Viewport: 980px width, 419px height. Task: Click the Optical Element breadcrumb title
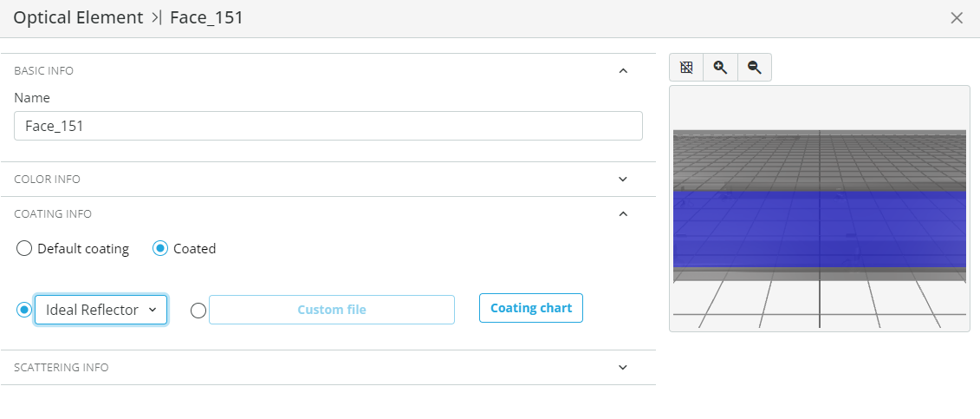click(x=78, y=17)
